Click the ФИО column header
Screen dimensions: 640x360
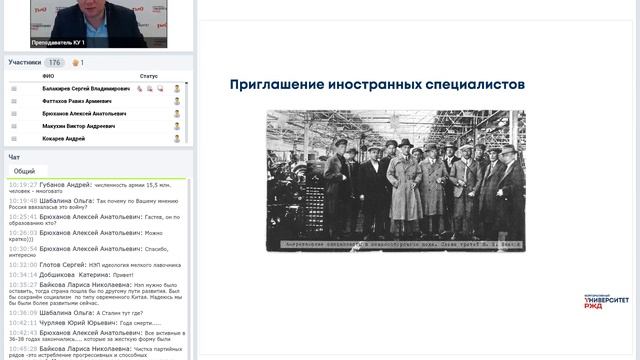coord(48,76)
